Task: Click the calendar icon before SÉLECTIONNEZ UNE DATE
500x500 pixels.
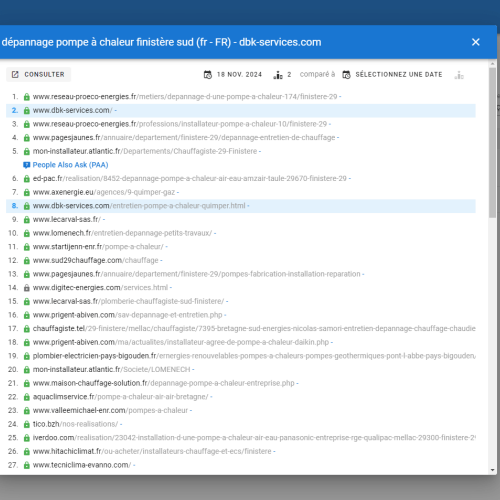Action: click(346, 75)
